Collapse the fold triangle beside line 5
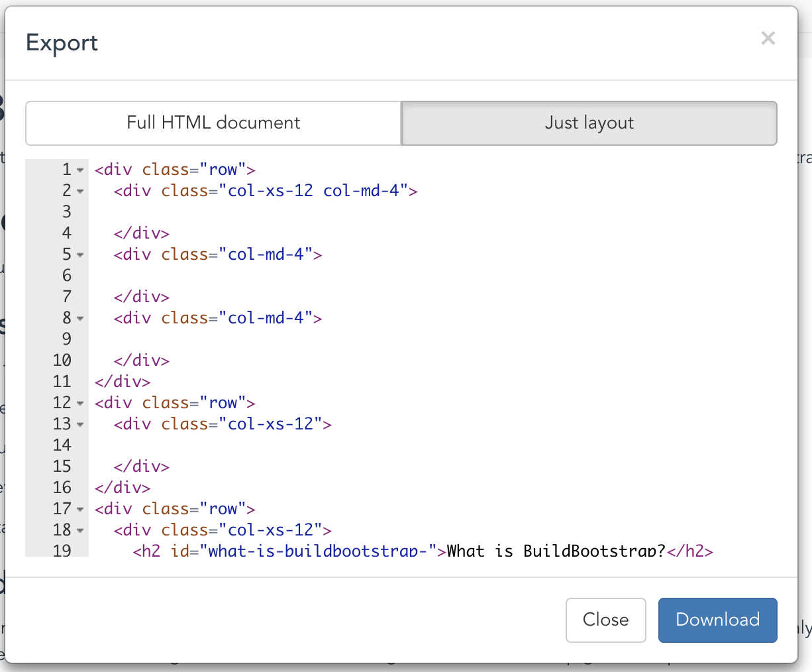Screen dimensions: 812x672 click(x=81, y=255)
